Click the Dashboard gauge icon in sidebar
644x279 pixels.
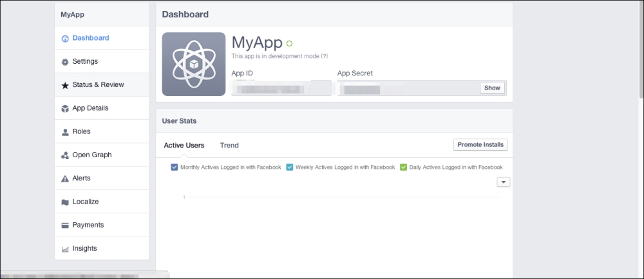65,39
